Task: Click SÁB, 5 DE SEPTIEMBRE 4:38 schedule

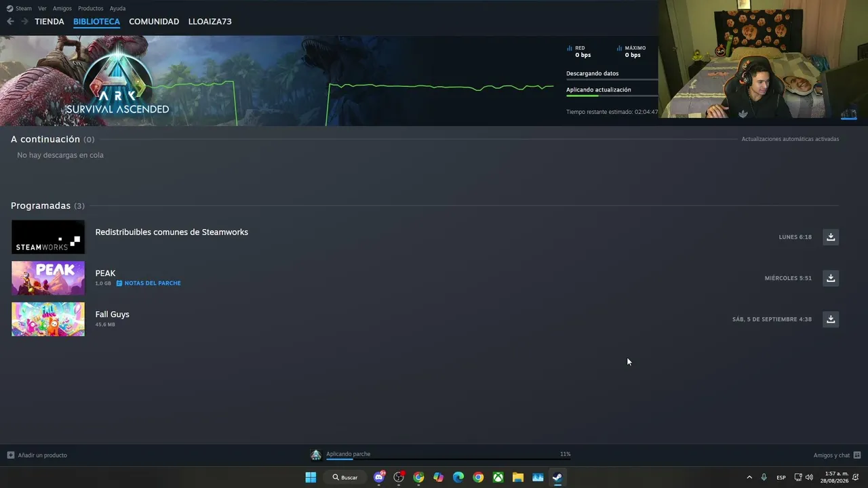Action: coord(772,319)
